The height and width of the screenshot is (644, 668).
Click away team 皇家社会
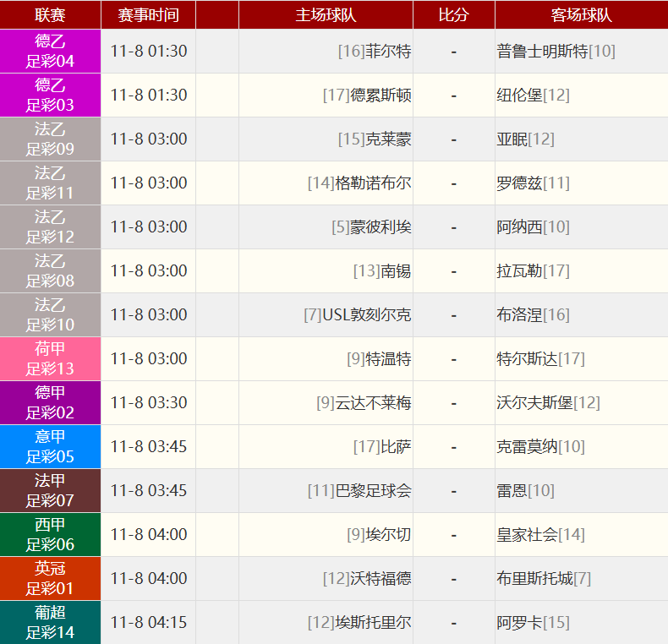coord(527,535)
